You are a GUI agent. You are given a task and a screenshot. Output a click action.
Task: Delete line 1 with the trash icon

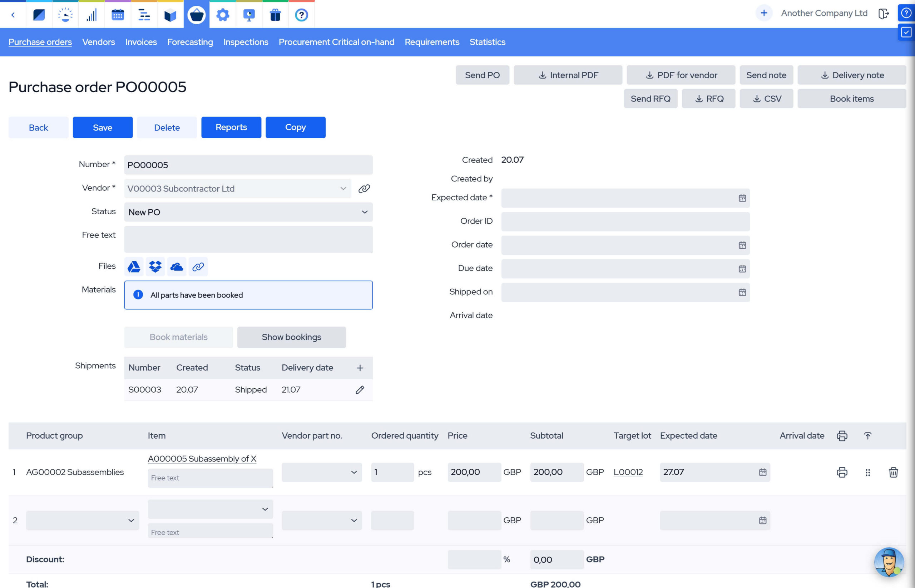[893, 472]
